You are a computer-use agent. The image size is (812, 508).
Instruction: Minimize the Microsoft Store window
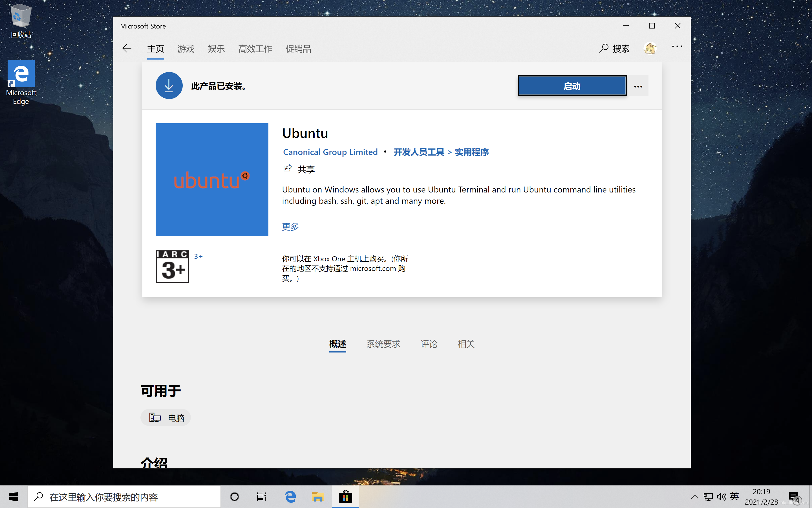click(x=626, y=26)
